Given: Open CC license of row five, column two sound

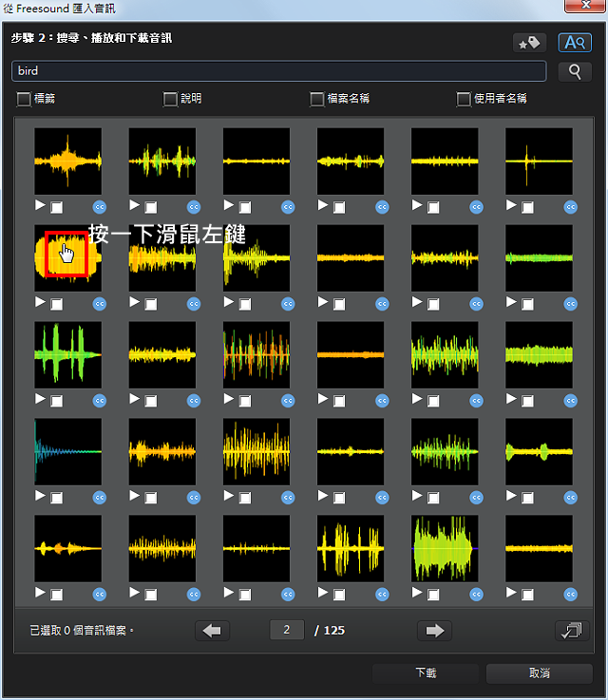Looking at the screenshot, I should pos(194,595).
